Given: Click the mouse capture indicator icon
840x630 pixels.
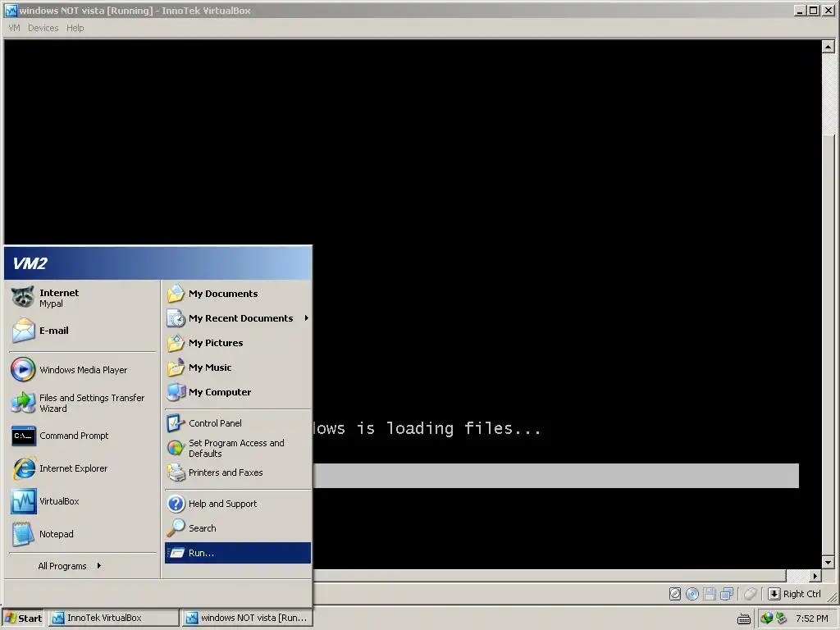Looking at the screenshot, I should (x=751, y=594).
